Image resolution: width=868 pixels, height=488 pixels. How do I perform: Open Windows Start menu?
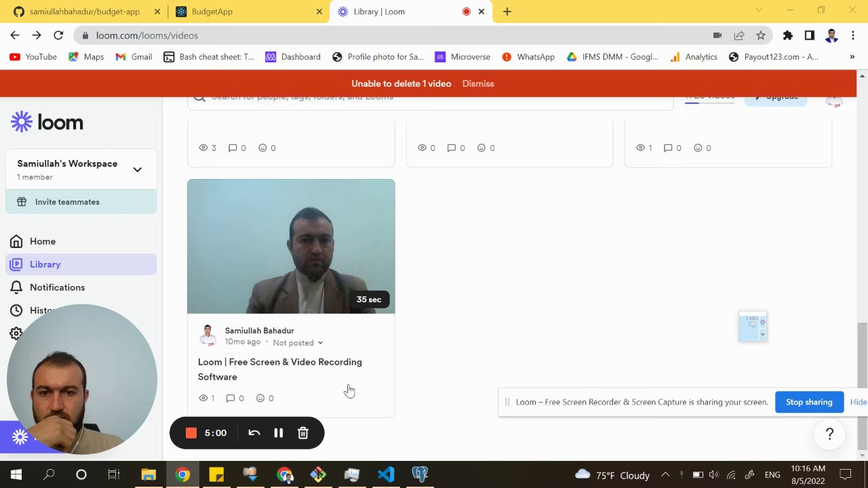point(16,474)
